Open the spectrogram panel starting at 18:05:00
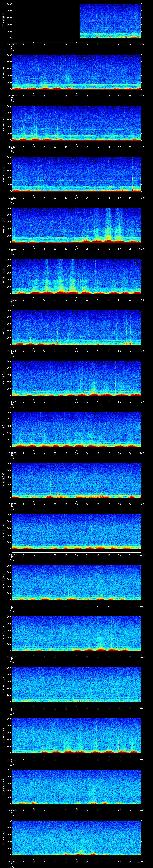 [76, 72]
